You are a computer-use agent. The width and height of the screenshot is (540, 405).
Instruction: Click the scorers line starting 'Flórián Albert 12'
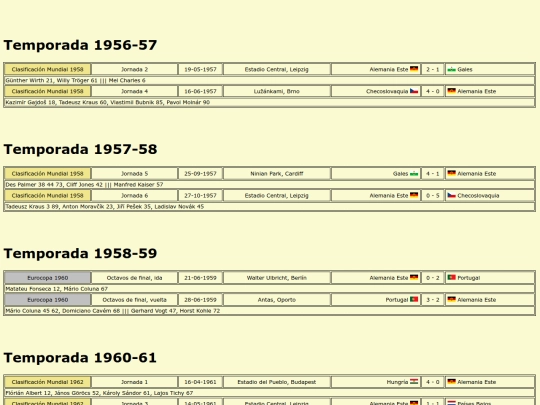tap(270, 393)
